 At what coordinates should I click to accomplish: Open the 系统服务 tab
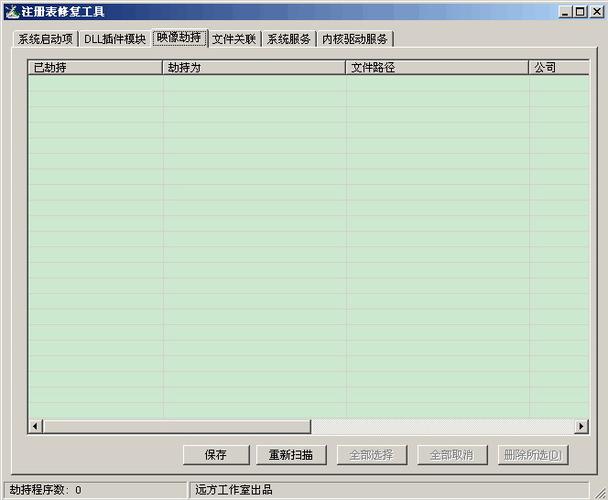(x=289, y=39)
